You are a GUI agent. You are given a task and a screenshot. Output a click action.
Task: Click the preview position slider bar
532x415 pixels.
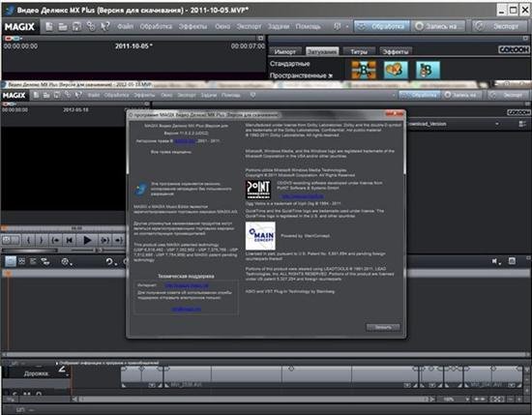coord(63,228)
